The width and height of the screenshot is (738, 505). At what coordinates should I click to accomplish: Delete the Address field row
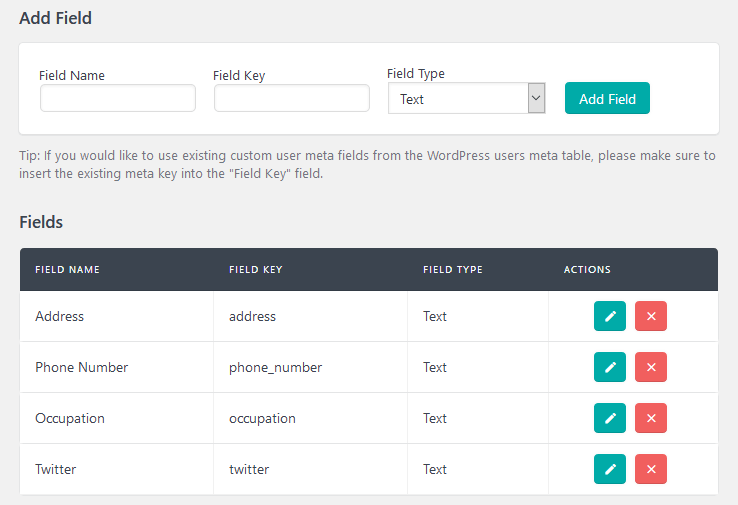pos(651,316)
